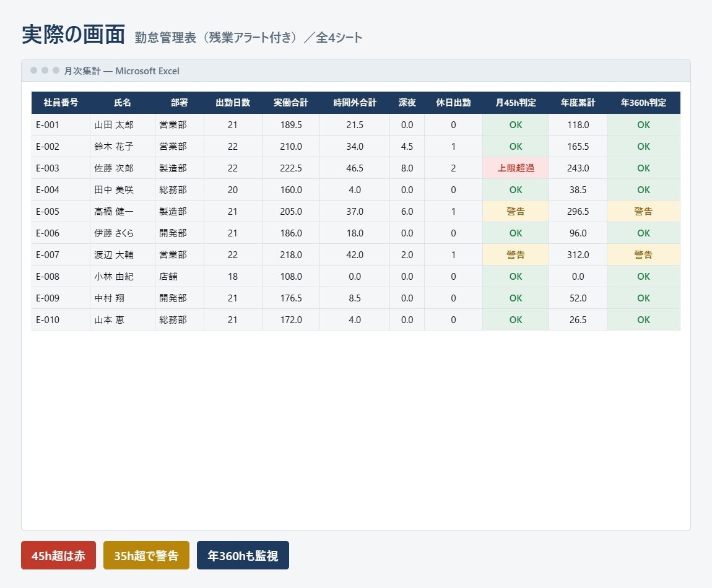Click the 45h超は赤 red button
The height and width of the screenshot is (588, 712).
58,555
